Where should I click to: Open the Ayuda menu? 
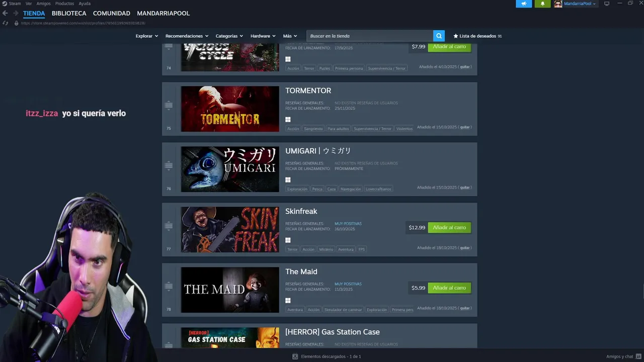85,4
